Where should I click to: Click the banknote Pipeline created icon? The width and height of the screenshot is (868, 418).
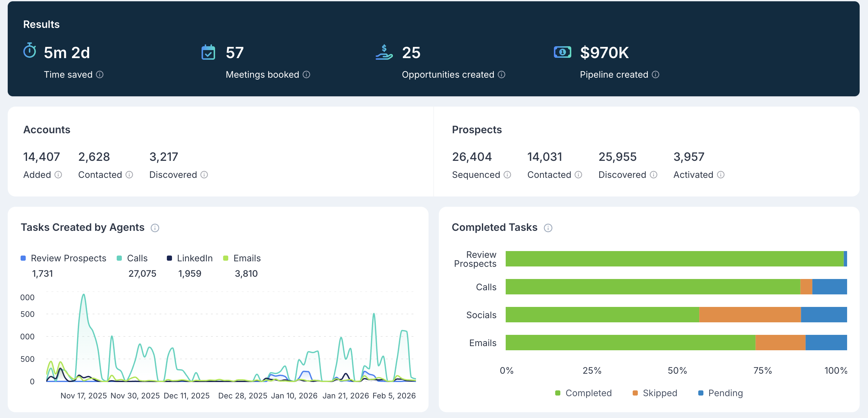[x=562, y=52]
